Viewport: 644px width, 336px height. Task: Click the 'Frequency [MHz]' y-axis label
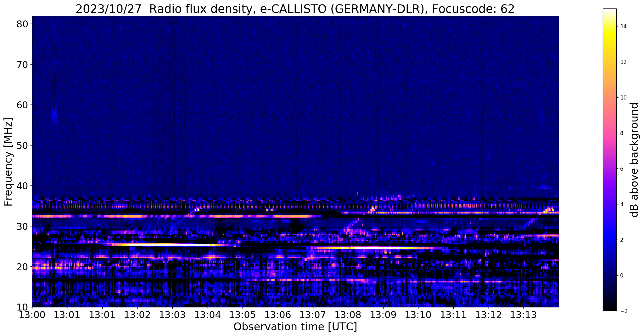(8, 162)
